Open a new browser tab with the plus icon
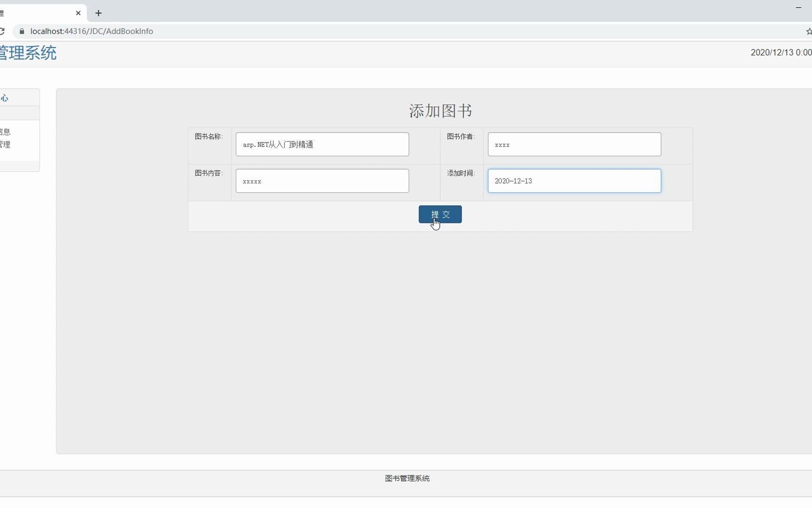 point(98,13)
